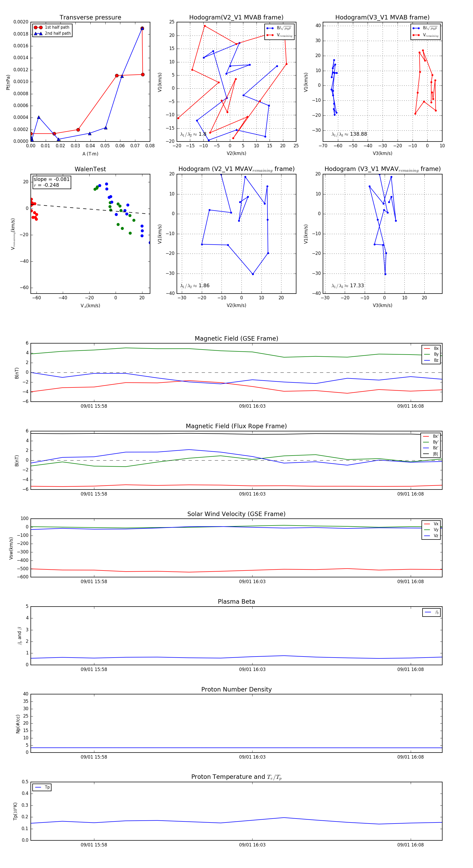
Task: Click the 'Proton Number Density' title
Action: pyautogui.click(x=236, y=689)
